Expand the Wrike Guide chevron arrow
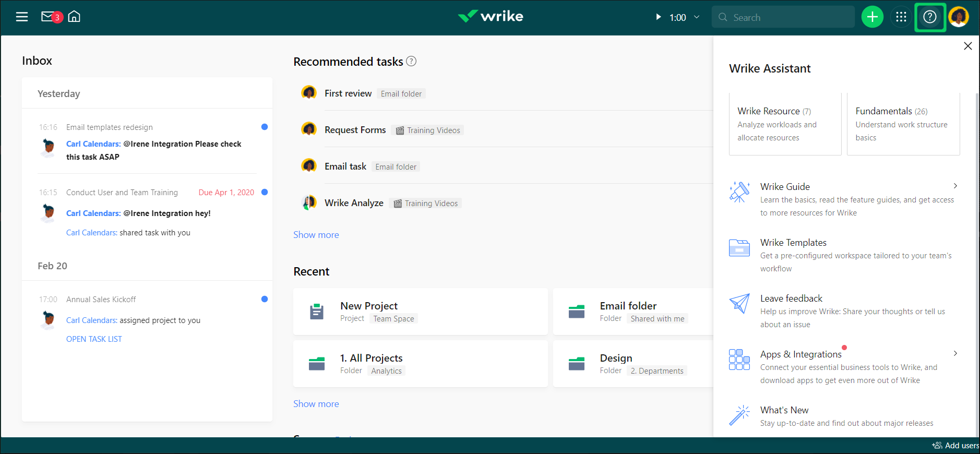Image resolution: width=980 pixels, height=454 pixels. [955, 186]
